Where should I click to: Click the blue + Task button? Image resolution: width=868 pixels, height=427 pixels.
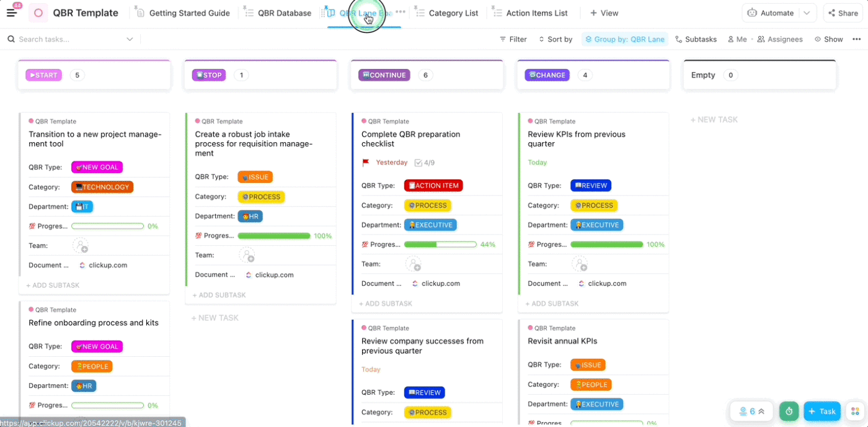coord(822,411)
